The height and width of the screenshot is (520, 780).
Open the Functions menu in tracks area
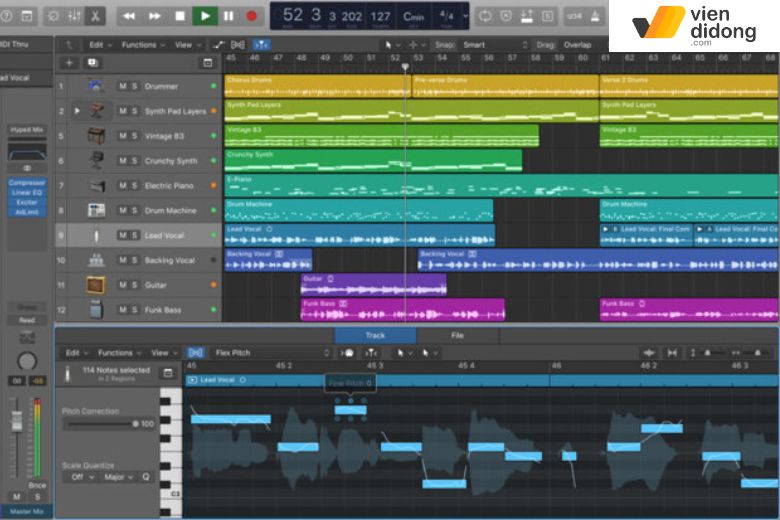click(143, 45)
